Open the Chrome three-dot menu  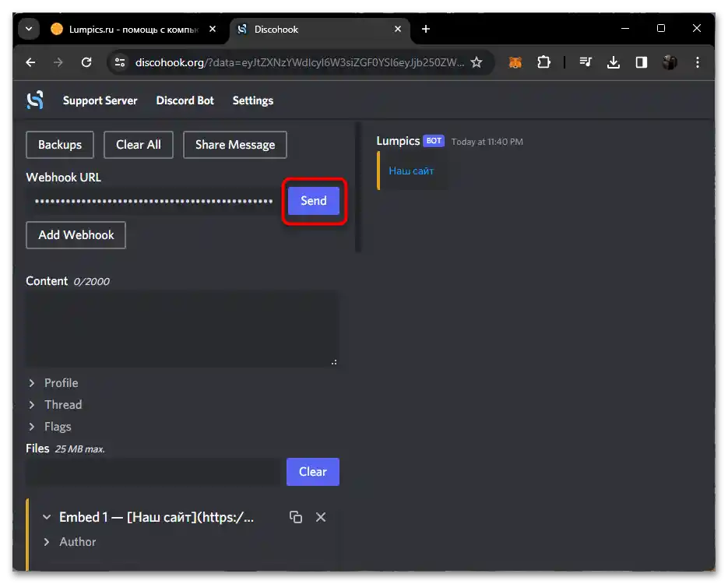click(x=698, y=62)
